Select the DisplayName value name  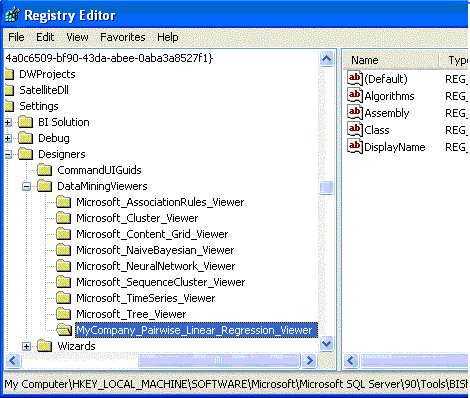click(395, 147)
